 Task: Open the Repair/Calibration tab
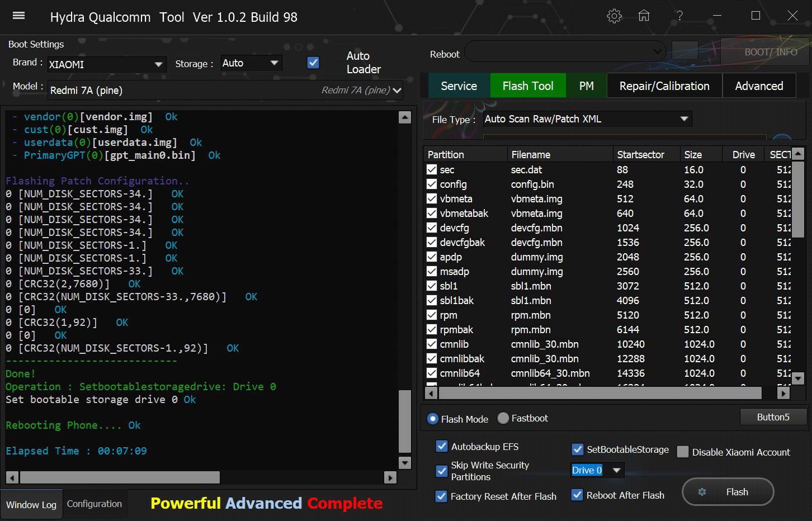coord(664,86)
